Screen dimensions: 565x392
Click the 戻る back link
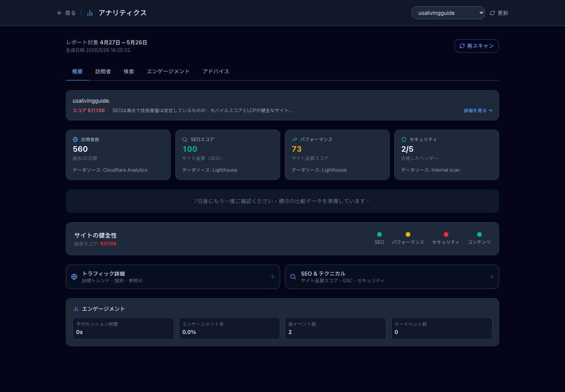[x=66, y=13]
